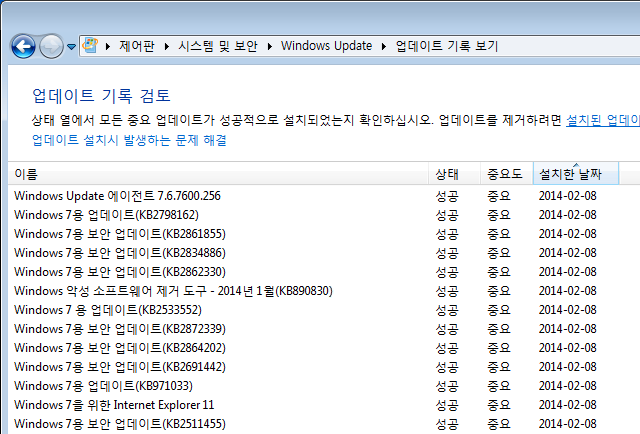Viewport: 640px width, 434px height.
Task: Expand the arrow before 제어판 in breadcrumb
Action: point(108,46)
